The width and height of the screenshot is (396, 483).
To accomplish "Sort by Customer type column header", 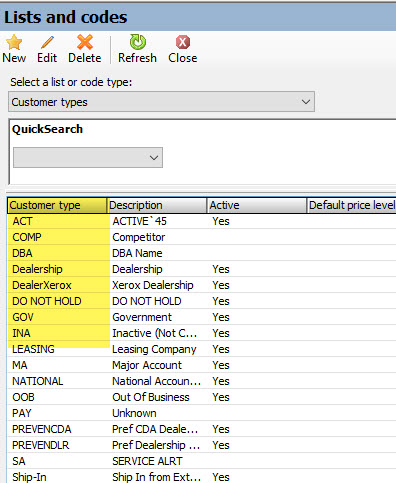I will [x=57, y=205].
